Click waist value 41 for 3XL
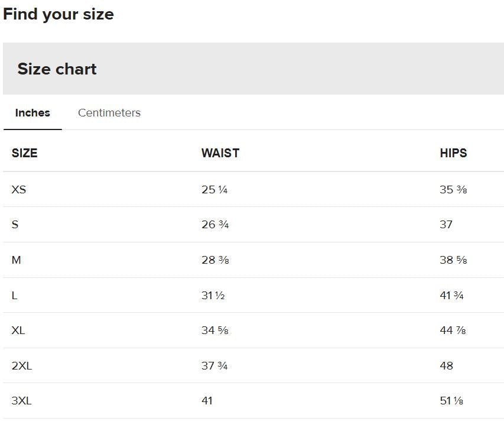The image size is (504, 431). [x=207, y=401]
